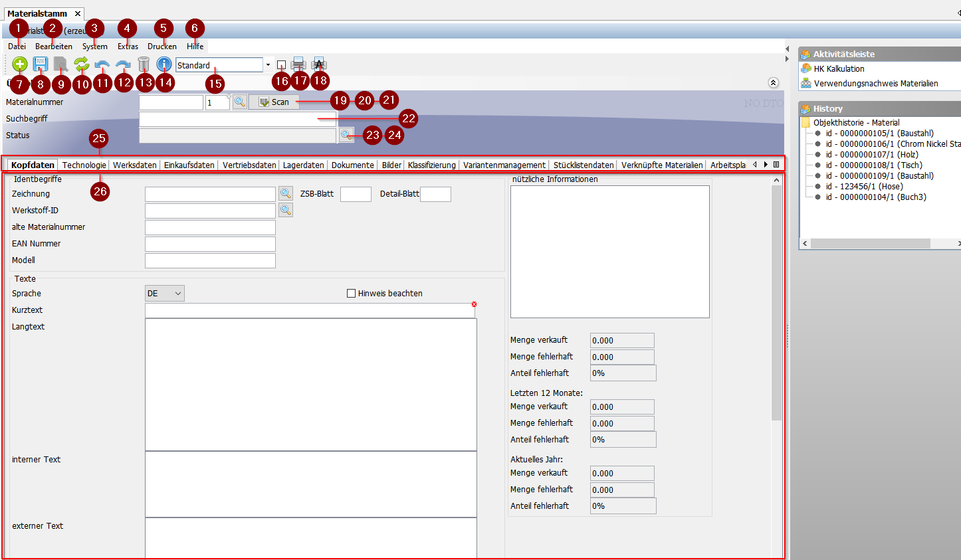Click the green refresh arrows icon
The width and height of the screenshot is (961, 560).
[82, 64]
